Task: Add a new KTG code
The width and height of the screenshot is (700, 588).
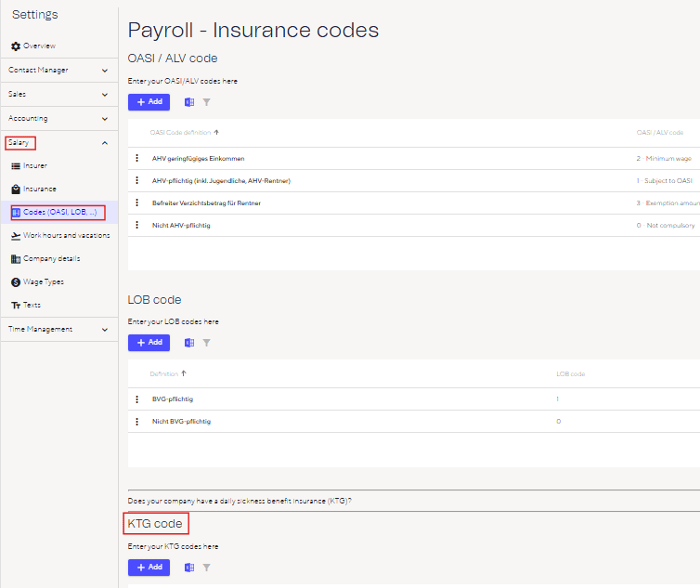Action: point(149,567)
